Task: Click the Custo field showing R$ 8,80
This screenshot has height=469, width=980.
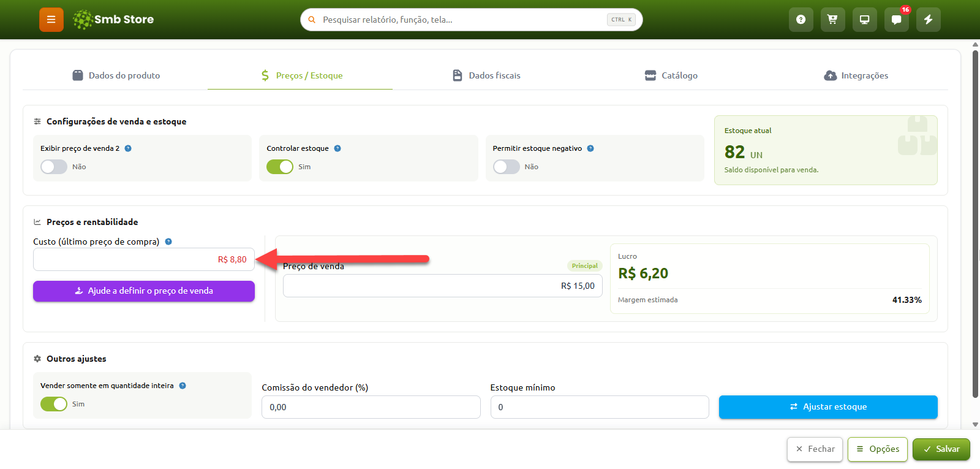Action: click(144, 259)
